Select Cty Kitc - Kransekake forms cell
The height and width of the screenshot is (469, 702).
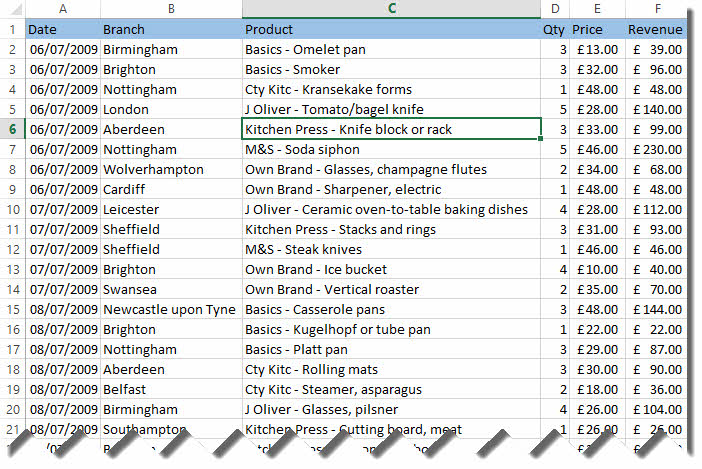pyautogui.click(x=391, y=90)
